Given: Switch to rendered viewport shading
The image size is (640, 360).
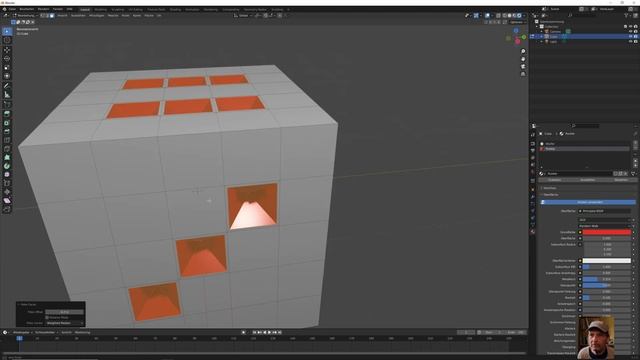Looking at the screenshot, I should click(519, 16).
